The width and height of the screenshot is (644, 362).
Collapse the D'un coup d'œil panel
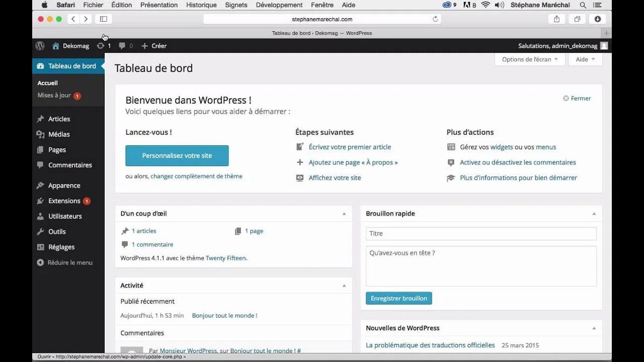pyautogui.click(x=344, y=214)
